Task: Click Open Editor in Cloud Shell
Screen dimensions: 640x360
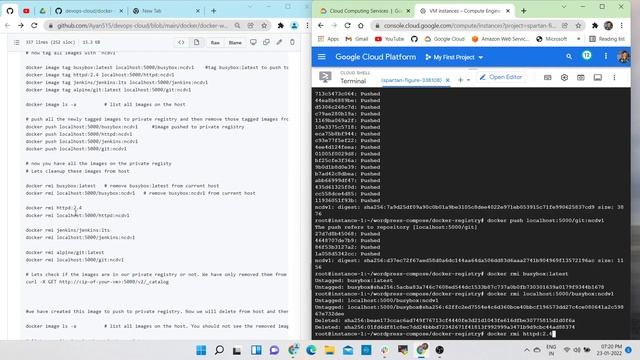Action: point(501,77)
